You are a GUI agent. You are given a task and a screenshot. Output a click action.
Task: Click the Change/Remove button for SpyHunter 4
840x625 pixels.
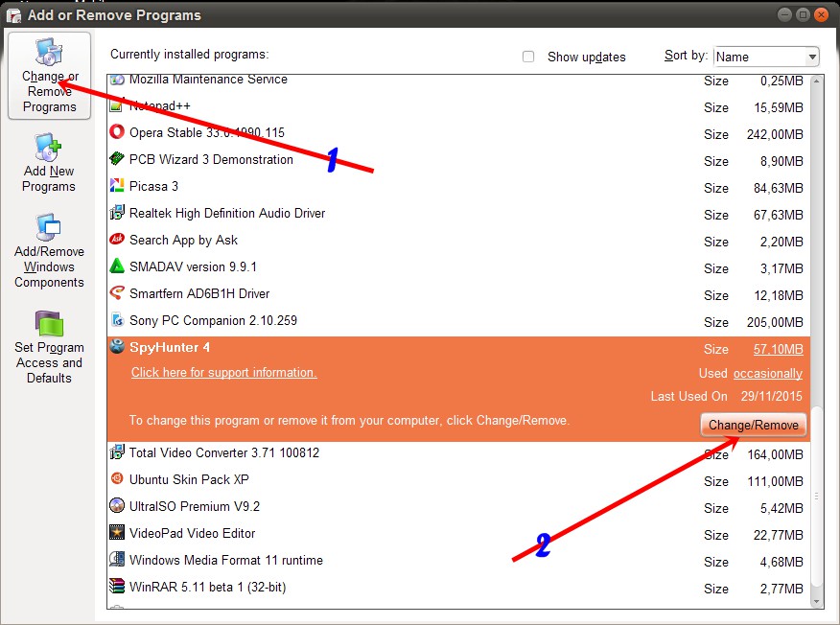point(753,425)
